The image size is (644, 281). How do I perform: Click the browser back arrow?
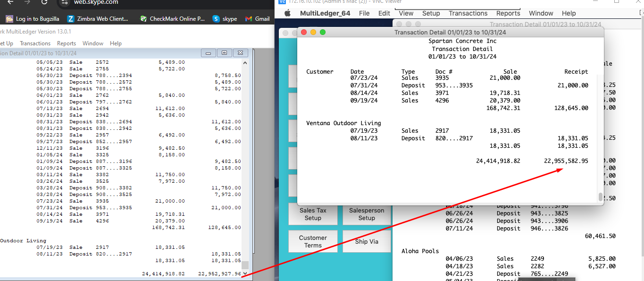click(10, 2)
